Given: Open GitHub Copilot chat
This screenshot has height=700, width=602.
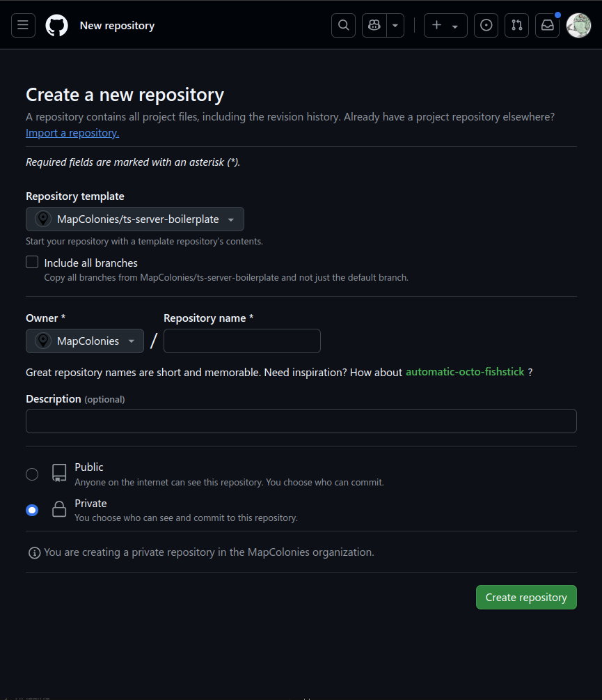Looking at the screenshot, I should point(374,25).
